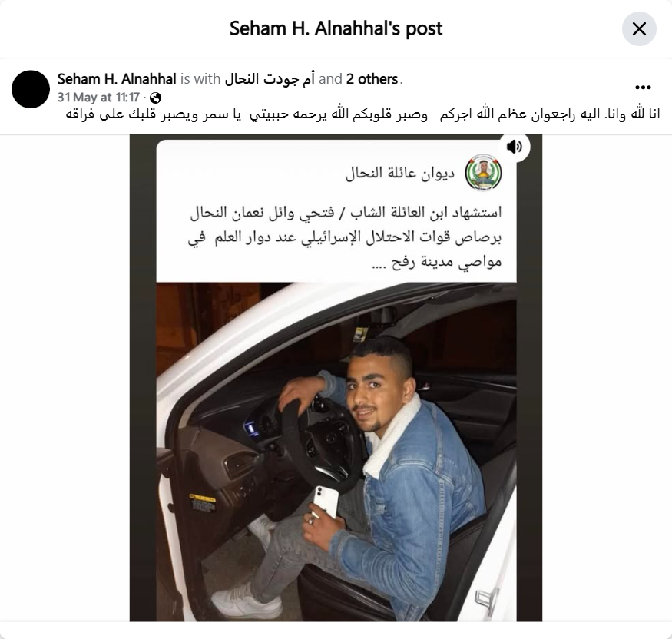Click the globe public audience icon
Viewport: 672px width, 639px height.
(x=156, y=98)
